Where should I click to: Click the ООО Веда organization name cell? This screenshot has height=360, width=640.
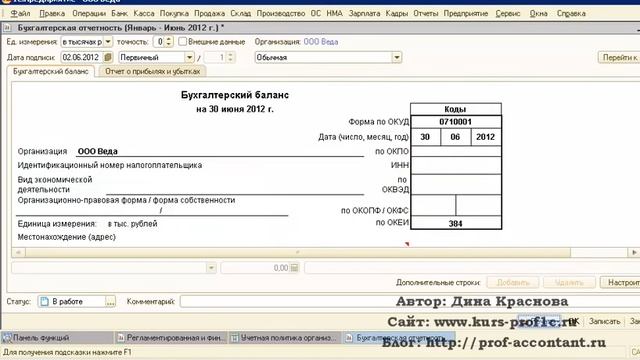(x=220, y=151)
